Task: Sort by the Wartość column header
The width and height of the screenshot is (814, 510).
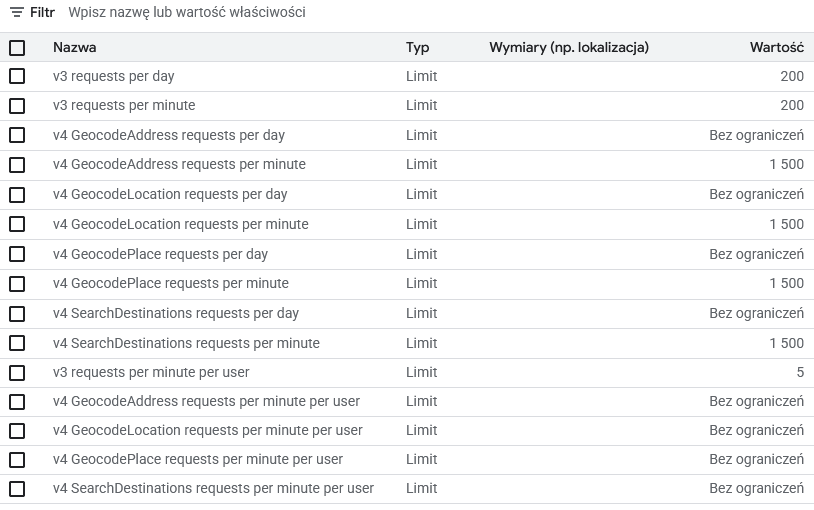Action: pos(776,47)
